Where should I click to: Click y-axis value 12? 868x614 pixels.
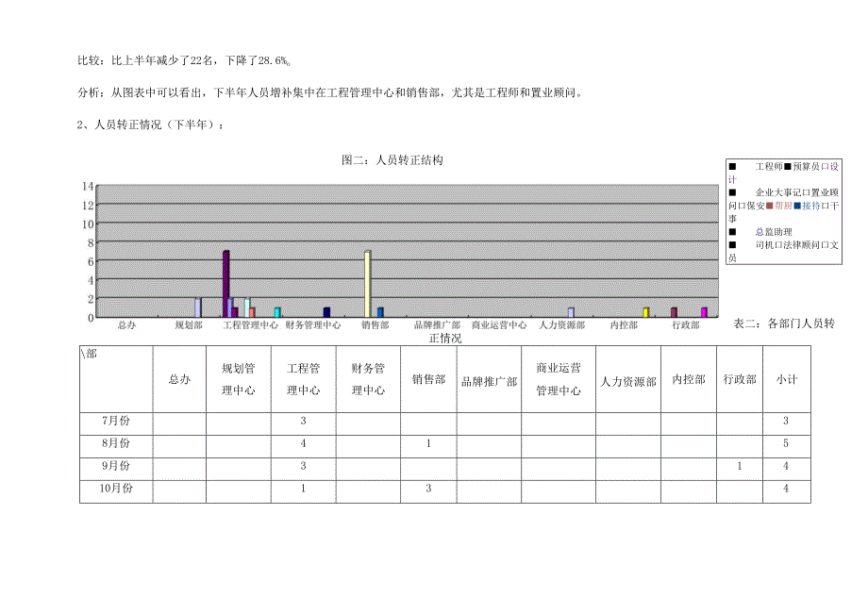(88, 206)
